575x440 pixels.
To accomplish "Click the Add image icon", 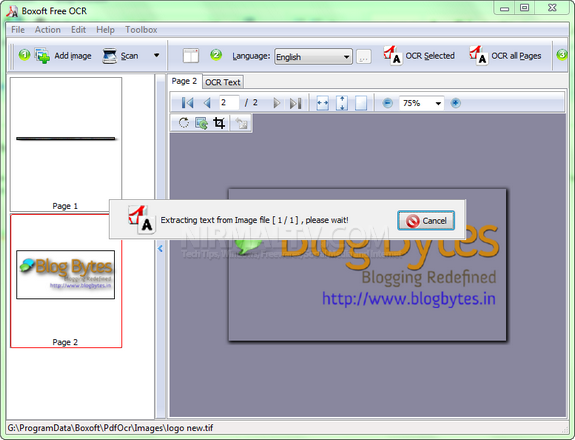I will (42, 56).
